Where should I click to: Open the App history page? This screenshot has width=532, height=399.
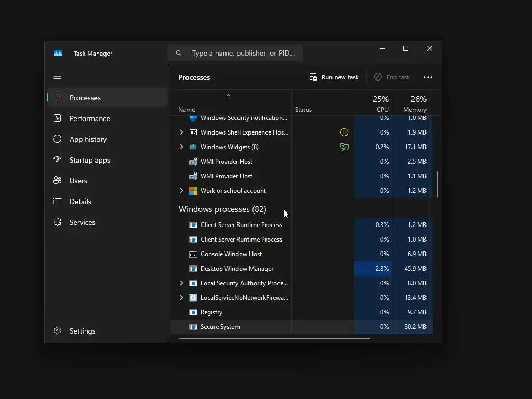[107, 139]
